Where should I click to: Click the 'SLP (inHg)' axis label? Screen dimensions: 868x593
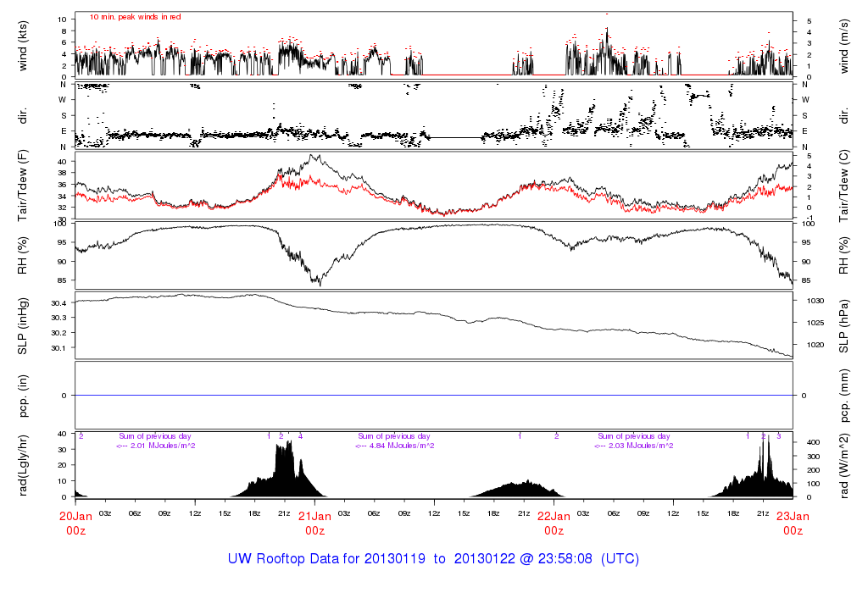coord(24,326)
